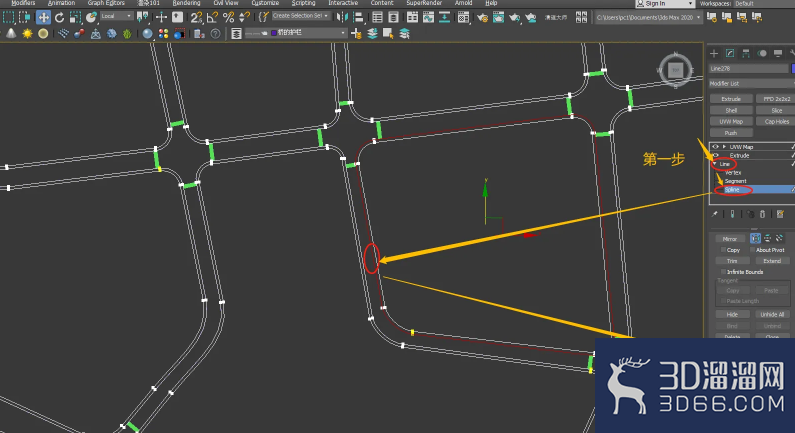Activate the Select and Rotate tool
The image size is (795, 433).
59,17
